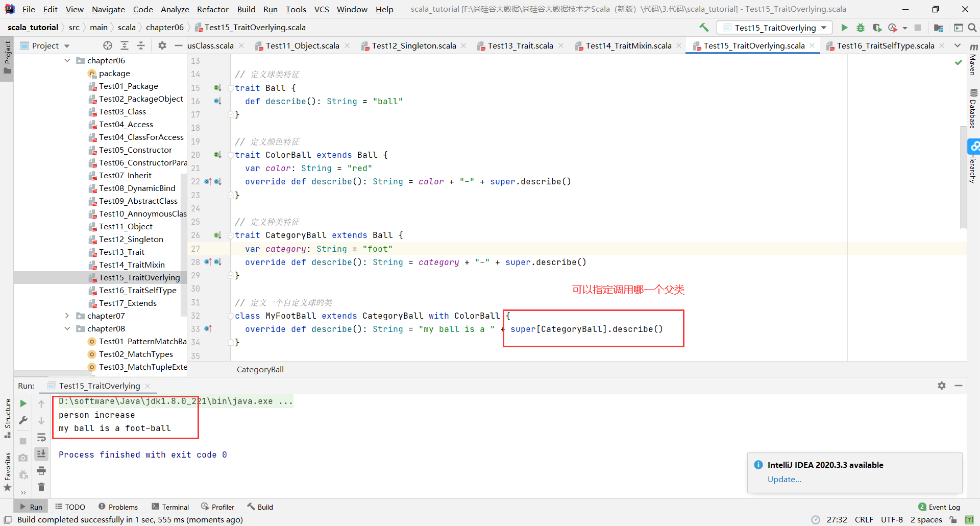The image size is (980, 526).
Task: Click the trash icon to clear console output
Action: (41, 487)
